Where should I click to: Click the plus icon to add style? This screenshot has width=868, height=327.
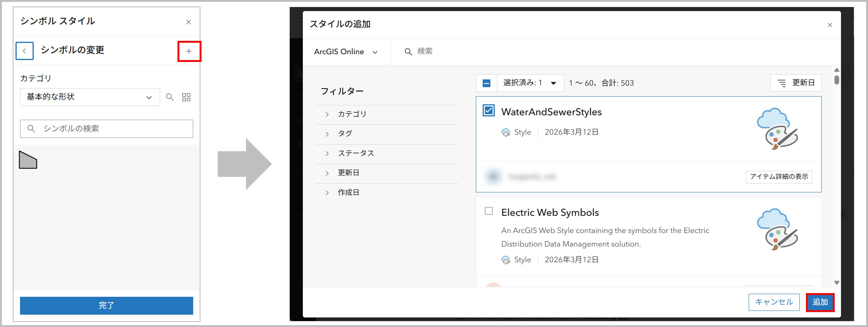point(189,51)
